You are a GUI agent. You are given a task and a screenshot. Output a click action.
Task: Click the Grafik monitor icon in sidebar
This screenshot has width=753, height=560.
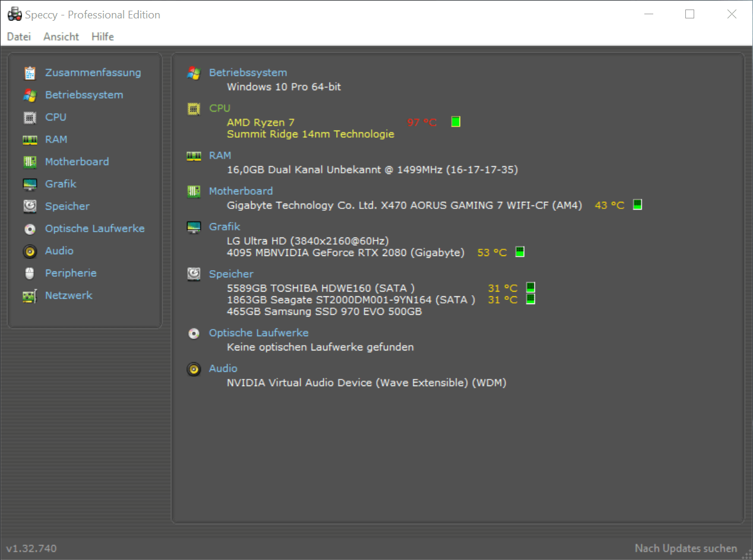[x=30, y=184]
